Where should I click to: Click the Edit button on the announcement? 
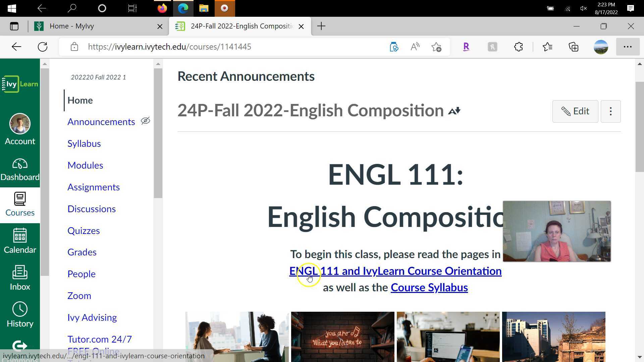point(575,111)
